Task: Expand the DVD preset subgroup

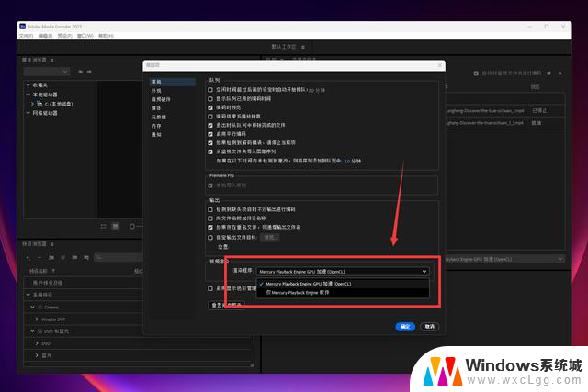Action: point(37,343)
